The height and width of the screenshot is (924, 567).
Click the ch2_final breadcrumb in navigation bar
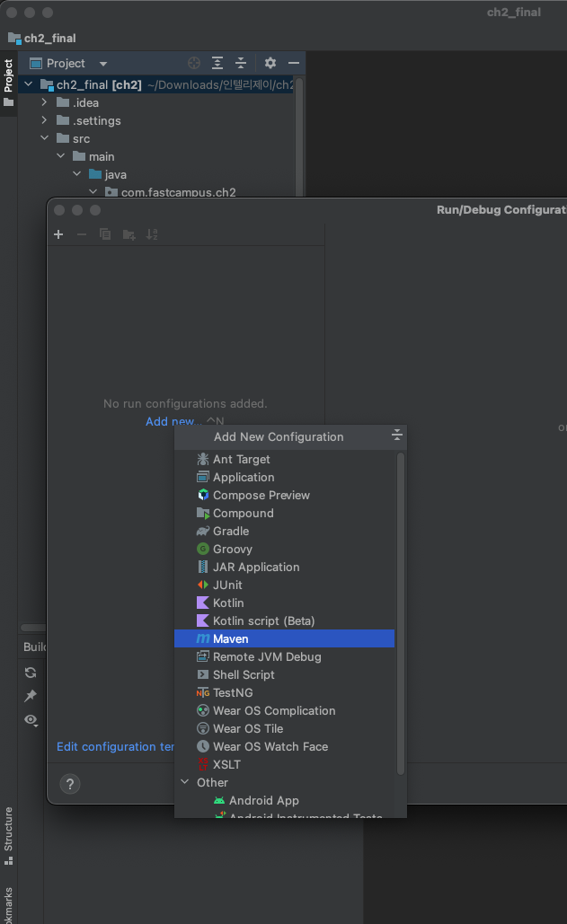[42, 39]
